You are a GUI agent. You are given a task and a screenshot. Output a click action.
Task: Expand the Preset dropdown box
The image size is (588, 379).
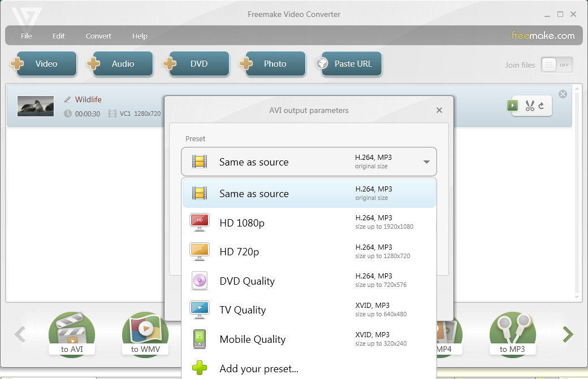coord(309,162)
